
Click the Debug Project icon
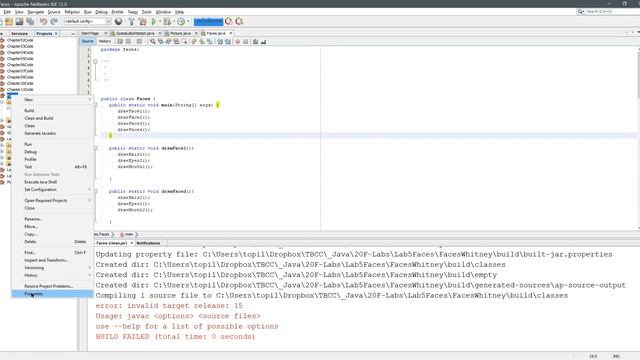pos(167,21)
